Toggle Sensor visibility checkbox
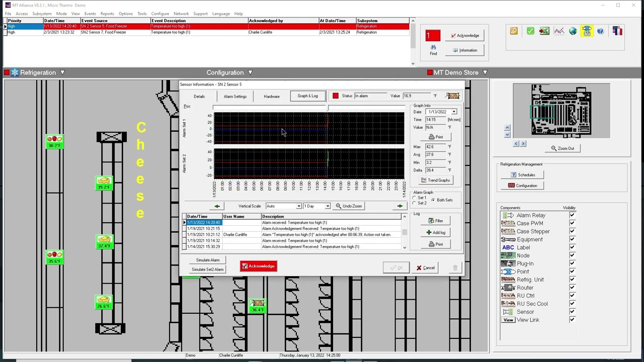Image resolution: width=644 pixels, height=362 pixels. click(x=572, y=312)
